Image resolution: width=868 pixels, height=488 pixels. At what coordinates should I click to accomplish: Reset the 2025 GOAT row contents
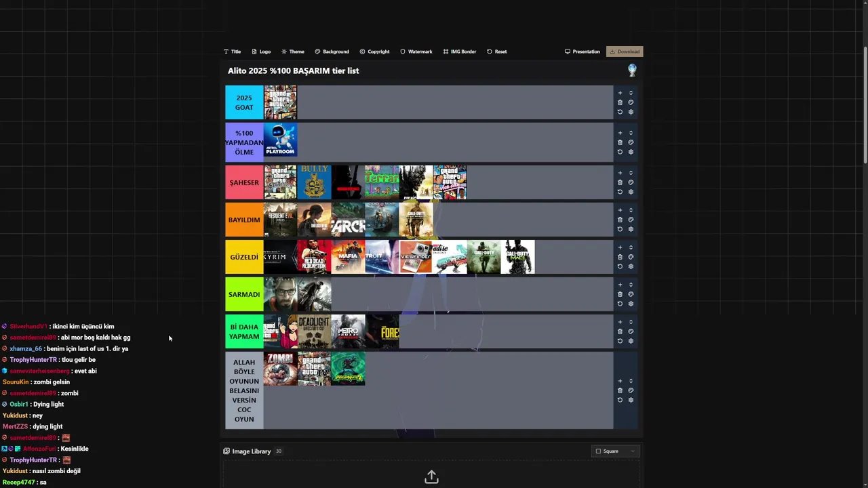620,112
